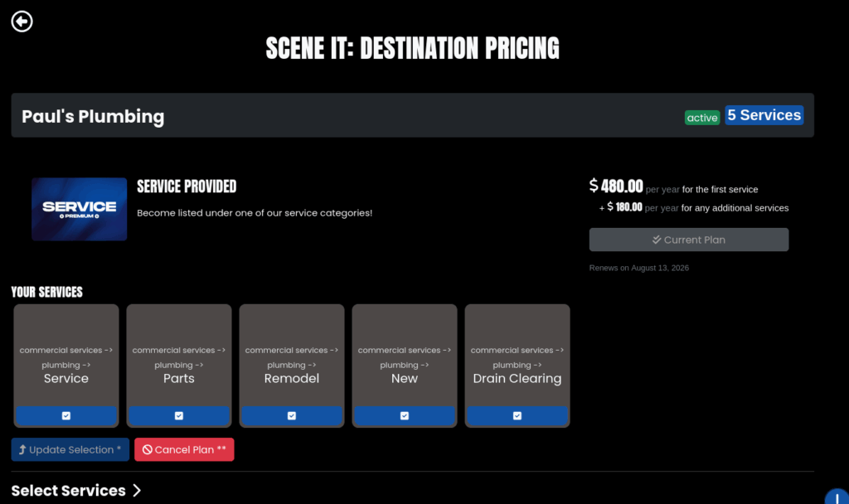849x504 pixels.
Task: Click the ban icon on Cancel Plan
Action: pyautogui.click(x=147, y=450)
